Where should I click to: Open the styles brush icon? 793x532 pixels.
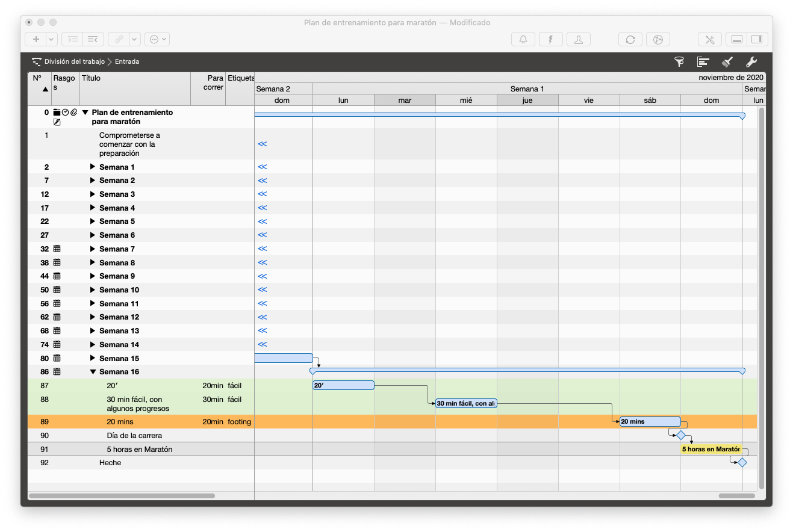coord(726,61)
